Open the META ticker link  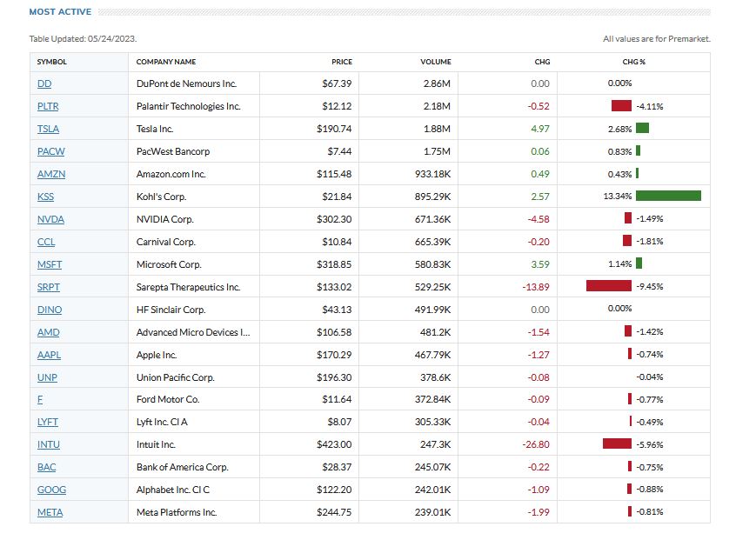(50, 512)
